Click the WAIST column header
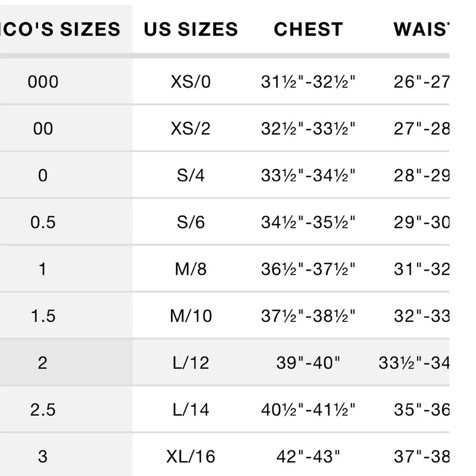476x476 pixels. click(421, 30)
